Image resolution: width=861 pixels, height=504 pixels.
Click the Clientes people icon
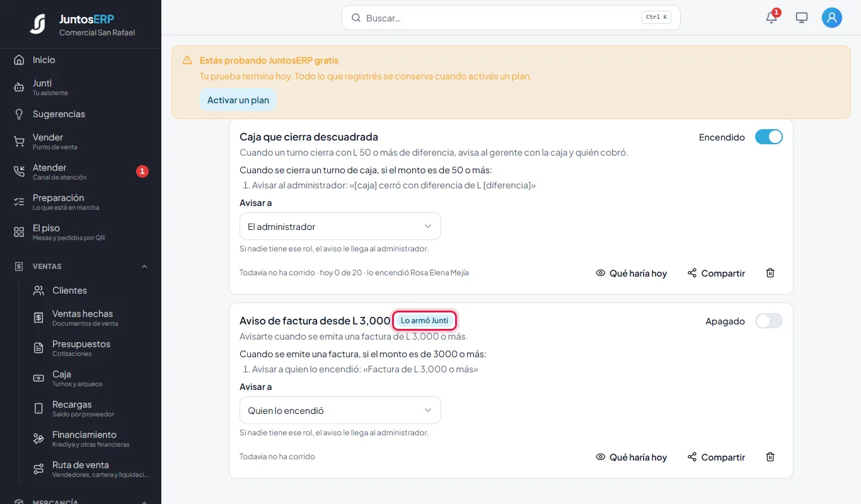38,290
